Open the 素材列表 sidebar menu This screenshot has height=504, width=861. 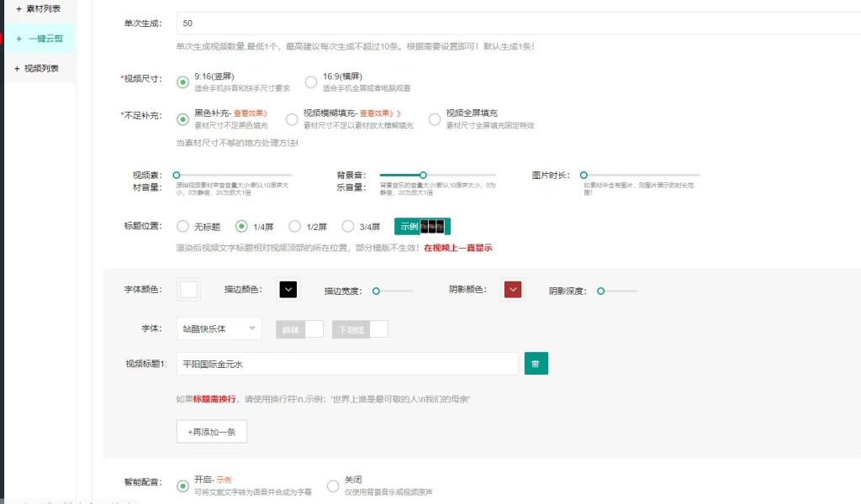coord(38,8)
